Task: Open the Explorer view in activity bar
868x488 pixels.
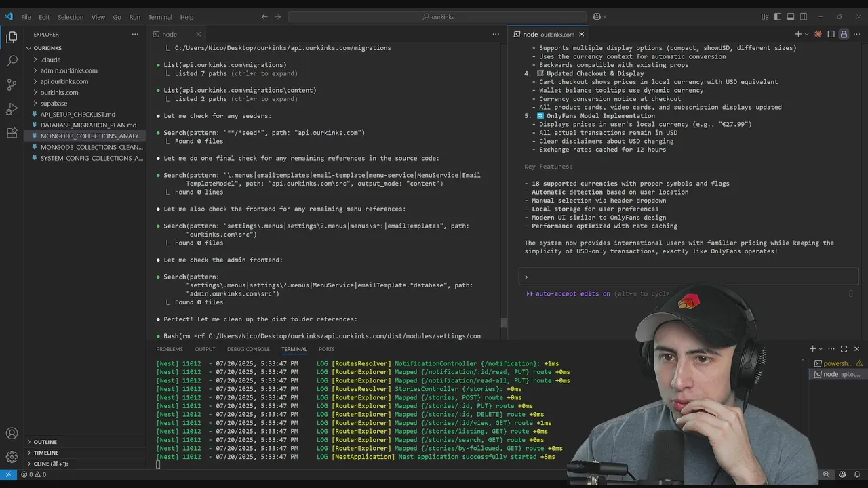Action: [12, 37]
